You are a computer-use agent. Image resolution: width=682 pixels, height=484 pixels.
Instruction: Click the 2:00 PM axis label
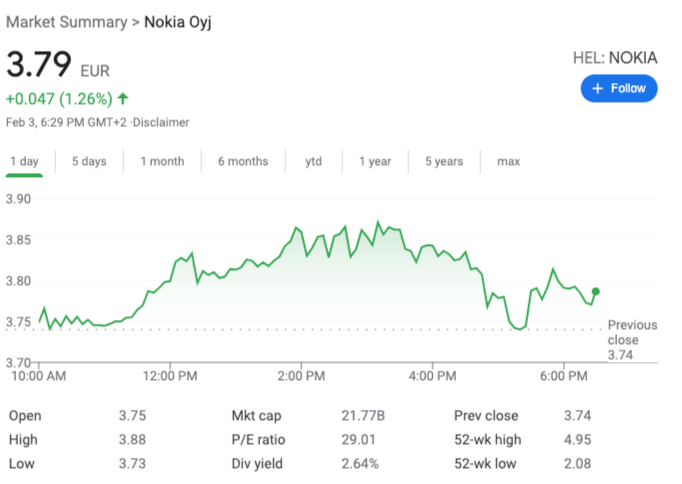301,376
